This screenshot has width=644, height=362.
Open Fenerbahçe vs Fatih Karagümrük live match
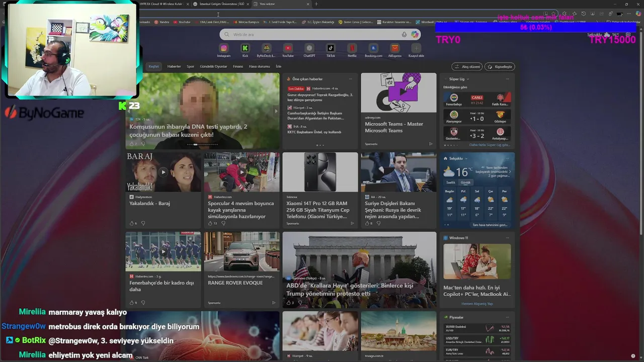coord(477,100)
